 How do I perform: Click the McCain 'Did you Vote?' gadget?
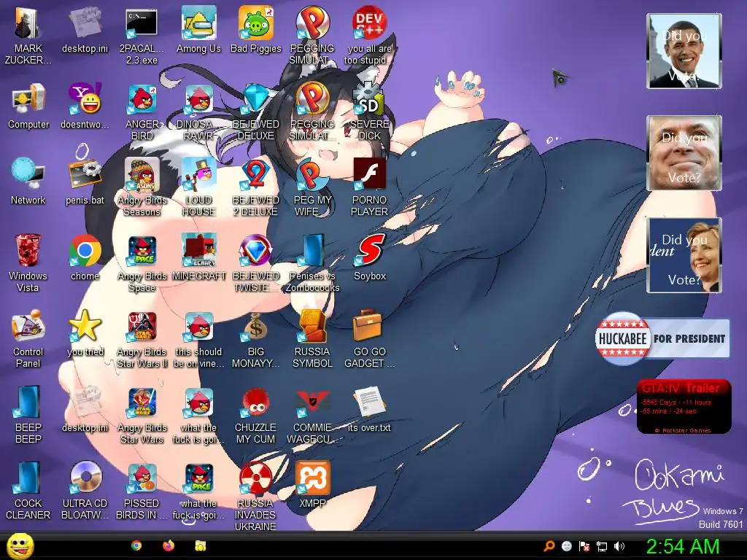[x=684, y=153]
